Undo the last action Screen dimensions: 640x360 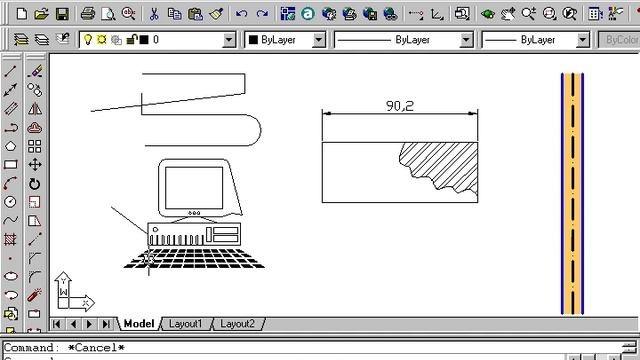pos(242,14)
